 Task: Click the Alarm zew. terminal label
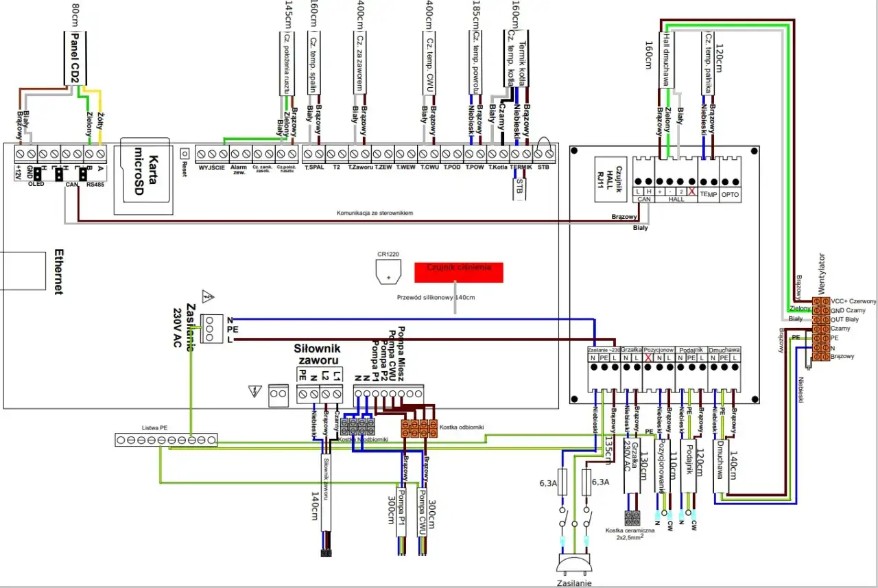coord(240,169)
